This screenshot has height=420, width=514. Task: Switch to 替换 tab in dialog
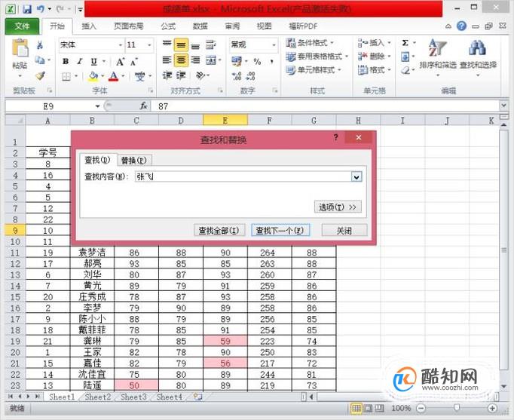click(133, 161)
